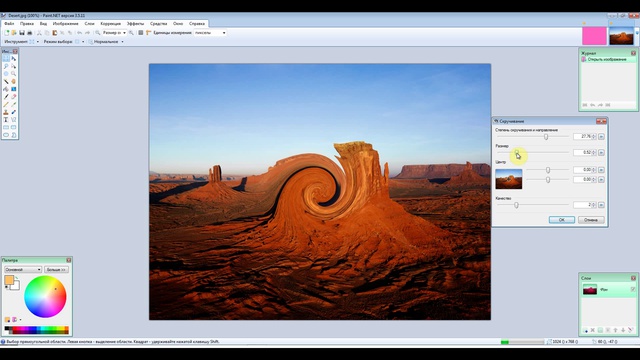Reset the Размер value button
The width and height of the screenshot is (640, 360).
click(601, 152)
